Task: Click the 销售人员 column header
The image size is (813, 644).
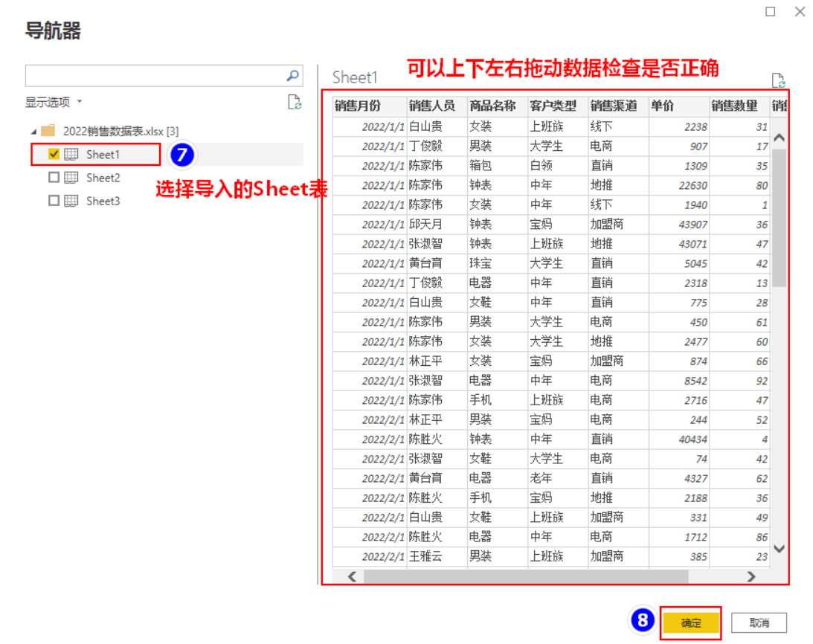Action: (437, 106)
